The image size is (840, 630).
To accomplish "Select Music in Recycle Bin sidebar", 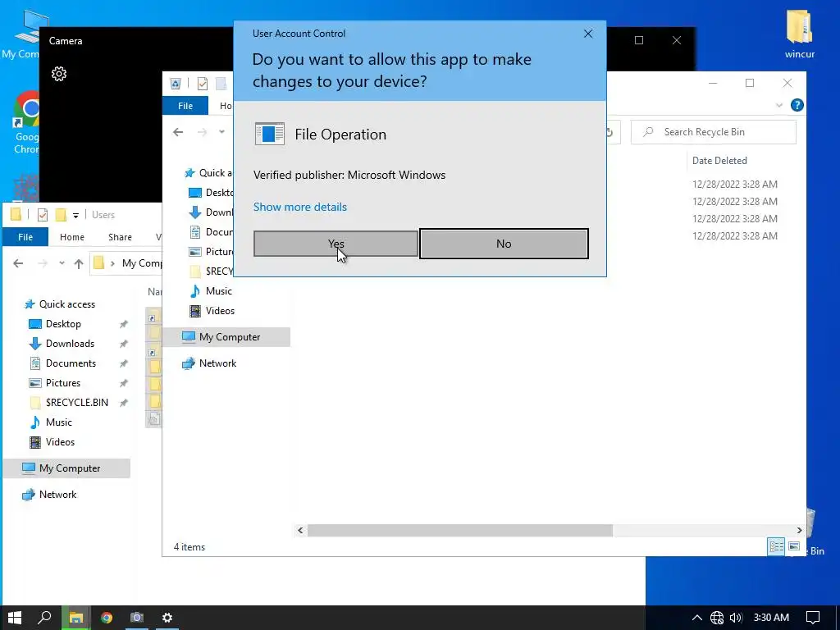I will (218, 291).
